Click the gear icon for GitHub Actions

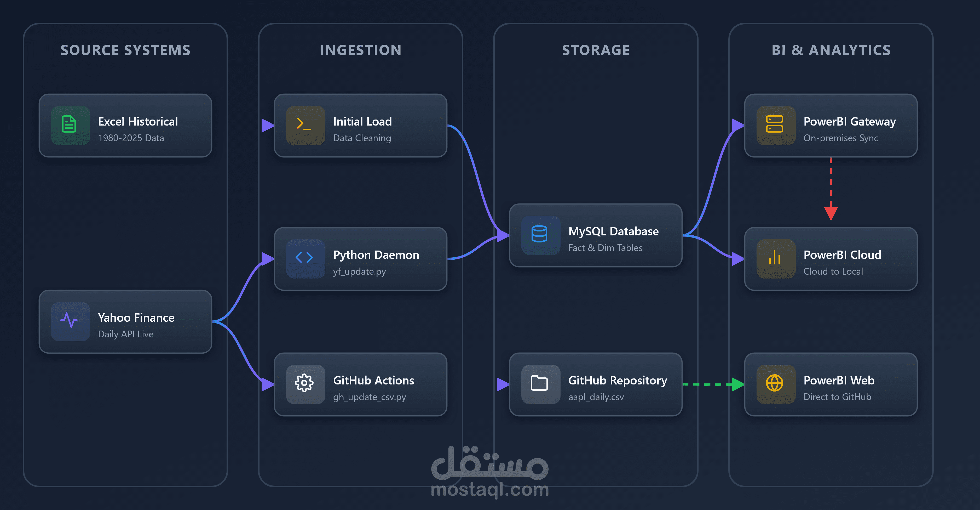(x=304, y=383)
